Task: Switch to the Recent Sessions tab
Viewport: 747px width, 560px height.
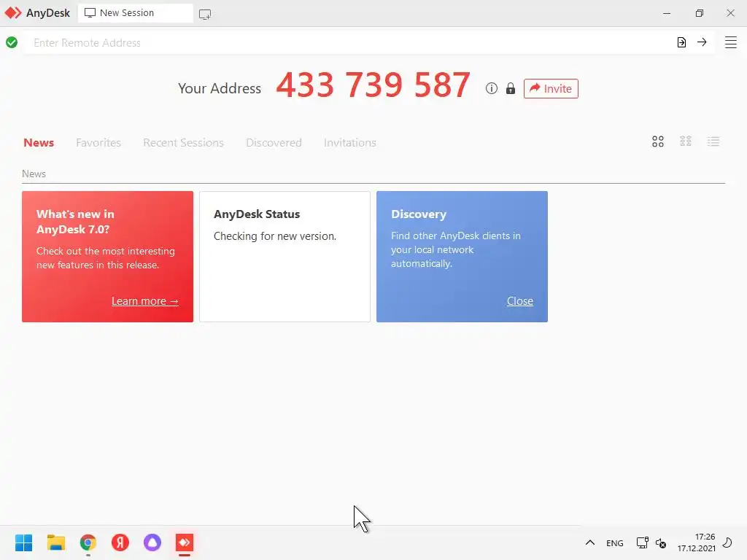Action: (x=183, y=143)
